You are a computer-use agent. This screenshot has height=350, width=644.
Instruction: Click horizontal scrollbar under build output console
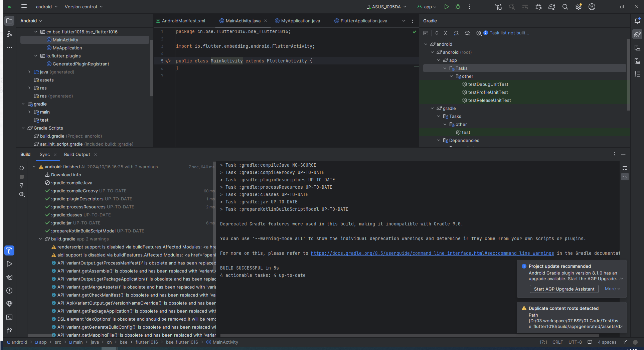coord(410,336)
